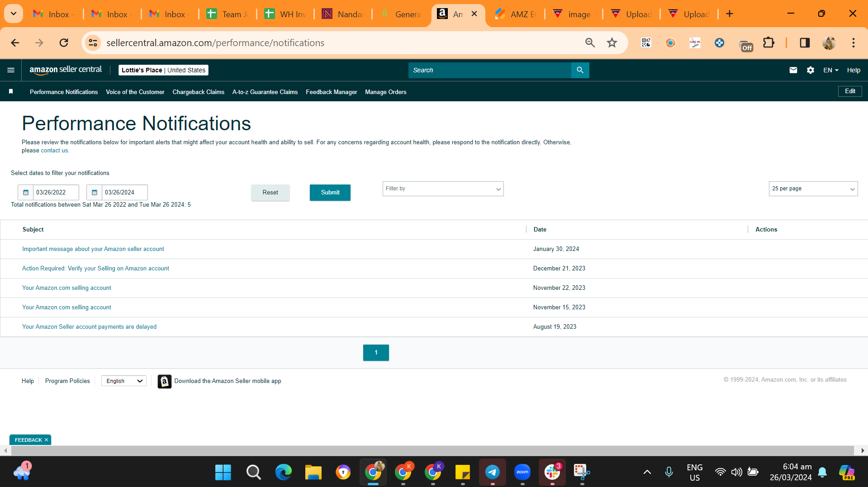
Task: Open the QR code extension
Action: [646, 43]
